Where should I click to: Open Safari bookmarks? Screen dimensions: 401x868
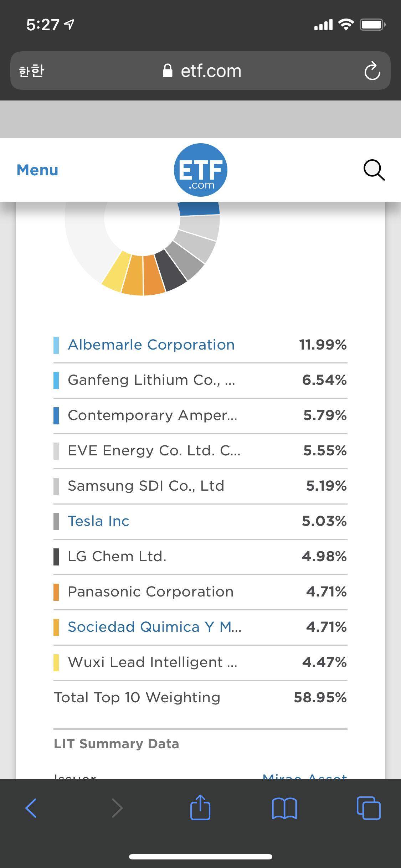284,808
